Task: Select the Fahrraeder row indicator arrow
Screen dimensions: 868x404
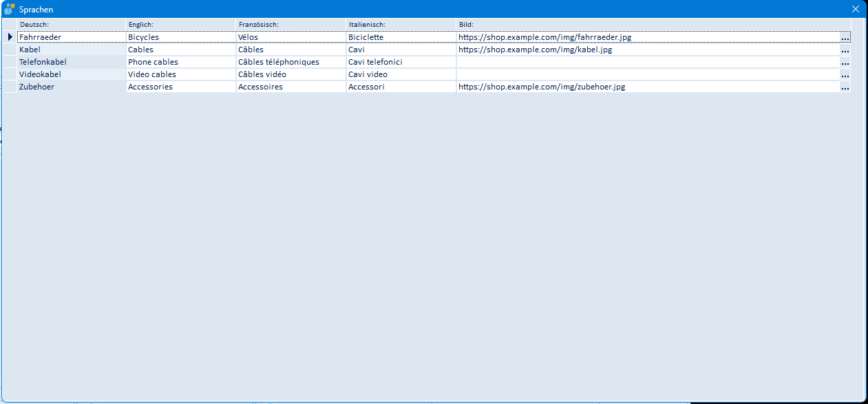Action: click(x=10, y=37)
